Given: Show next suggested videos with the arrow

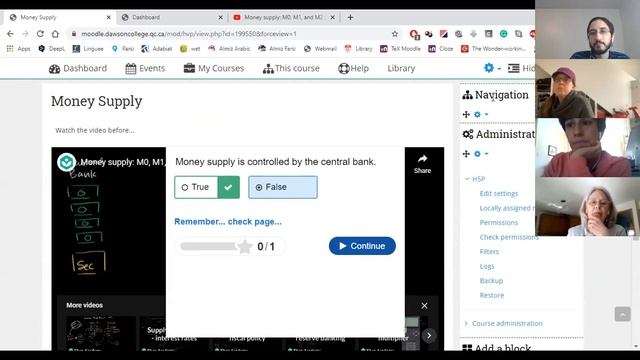Looking at the screenshot, I should (429, 336).
